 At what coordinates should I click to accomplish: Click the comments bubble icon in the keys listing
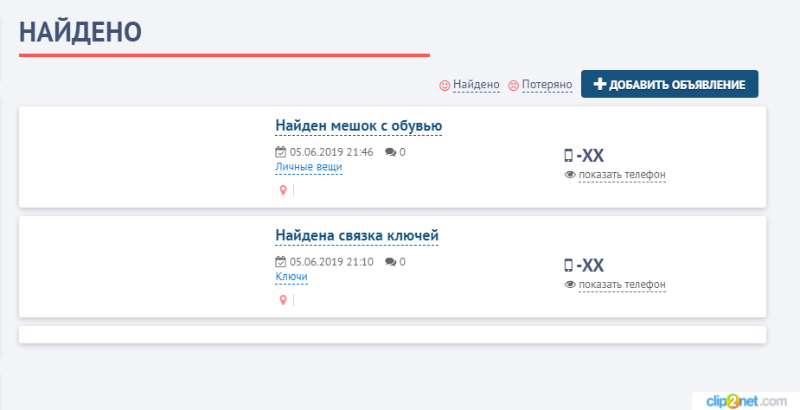click(390, 262)
